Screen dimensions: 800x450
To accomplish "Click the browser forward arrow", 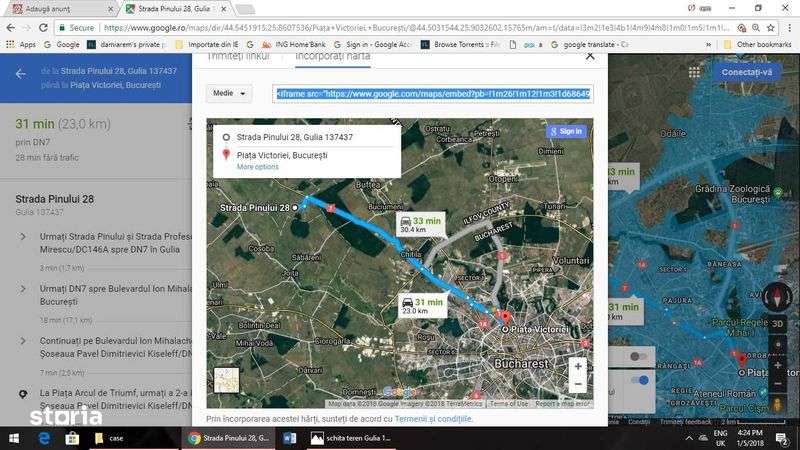I will pyautogui.click(x=27, y=28).
